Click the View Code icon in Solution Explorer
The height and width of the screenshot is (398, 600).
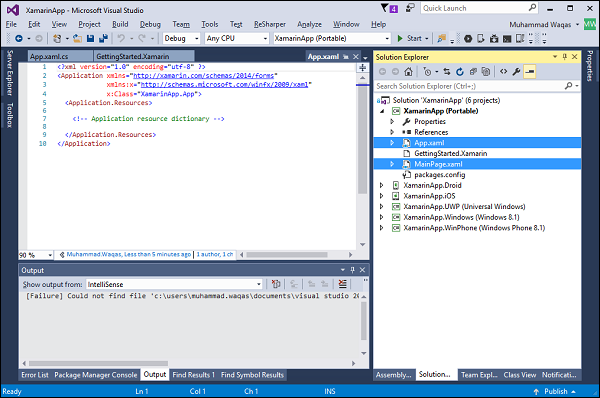point(504,72)
